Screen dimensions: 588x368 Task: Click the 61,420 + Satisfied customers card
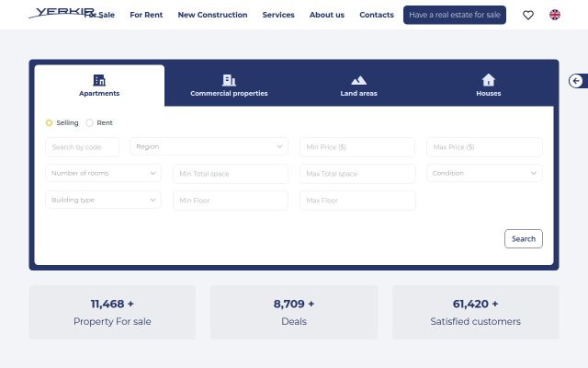pos(476,313)
